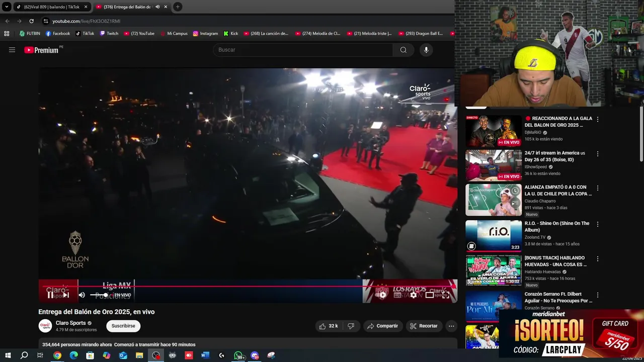
Task: Open options for Alianza empató video
Action: [x=598, y=188]
